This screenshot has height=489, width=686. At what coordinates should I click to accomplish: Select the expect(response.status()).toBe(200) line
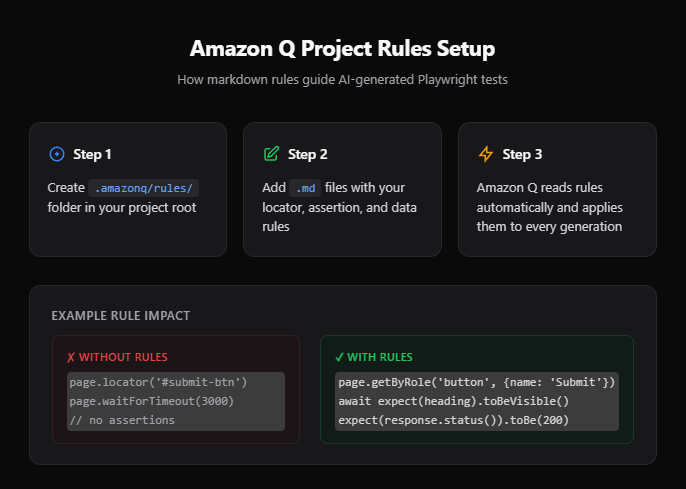click(453, 420)
